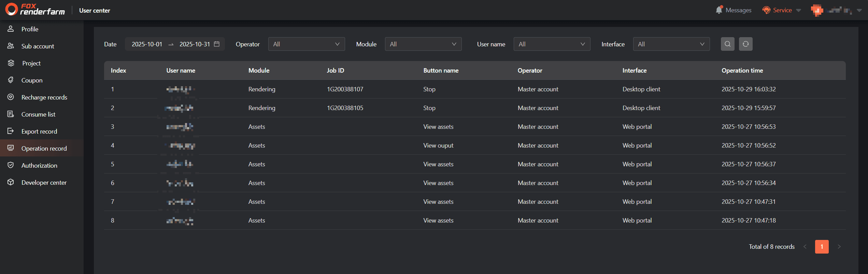
Task: Expand the Service menu in header
Action: pyautogui.click(x=782, y=10)
